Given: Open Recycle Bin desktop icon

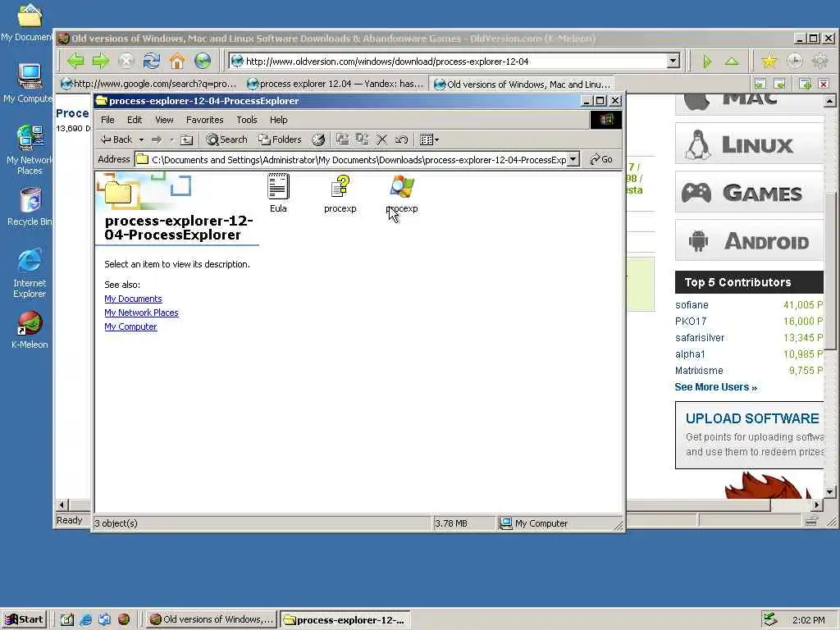Looking at the screenshot, I should [30, 208].
